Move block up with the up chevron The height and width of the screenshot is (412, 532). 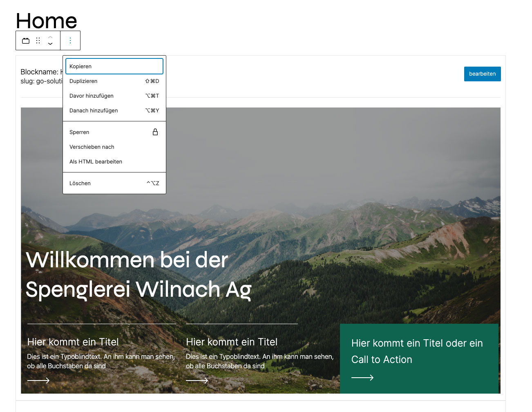pos(50,37)
